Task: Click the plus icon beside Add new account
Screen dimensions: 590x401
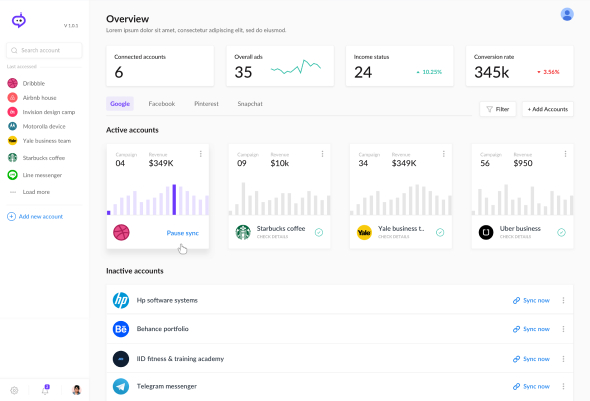Action: click(11, 216)
